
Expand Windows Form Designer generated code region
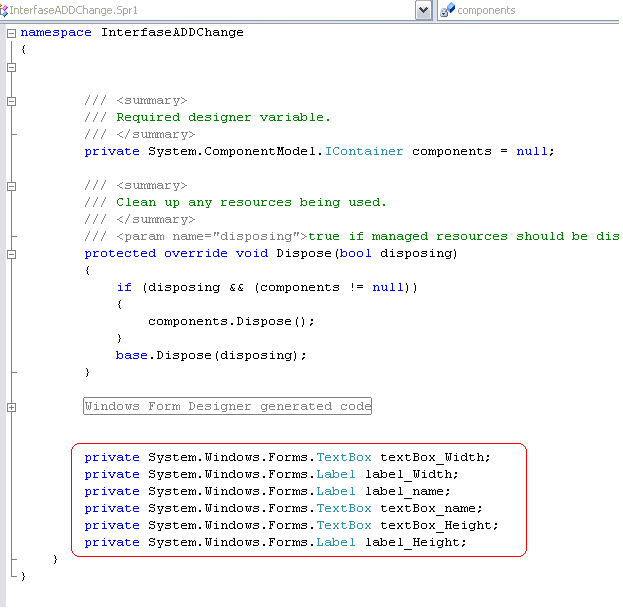point(12,407)
